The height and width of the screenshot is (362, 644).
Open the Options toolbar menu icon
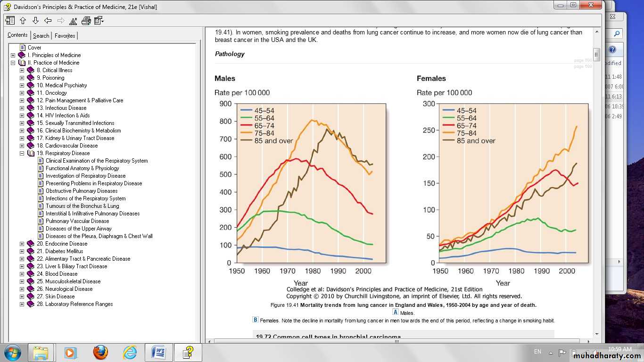[x=99, y=20]
